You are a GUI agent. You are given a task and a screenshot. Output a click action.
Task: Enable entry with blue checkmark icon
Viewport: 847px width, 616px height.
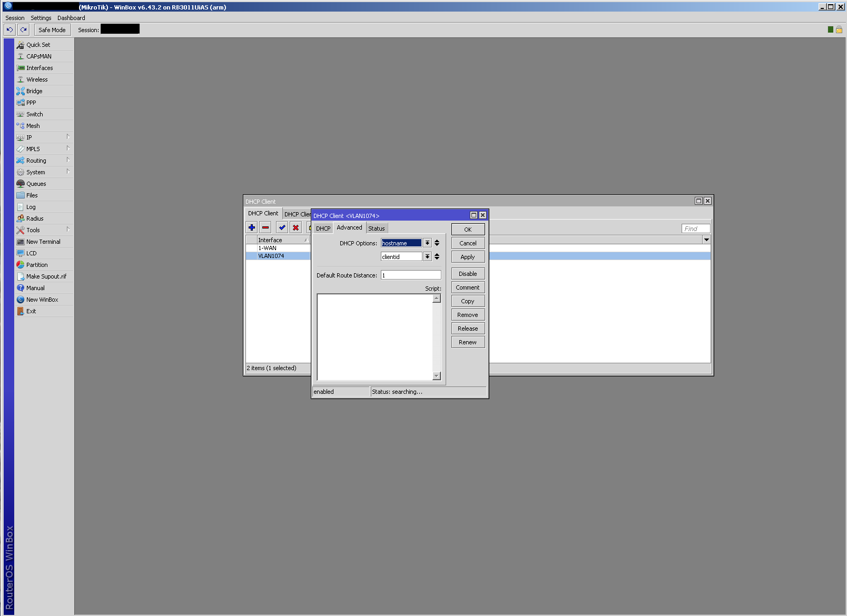point(282,227)
